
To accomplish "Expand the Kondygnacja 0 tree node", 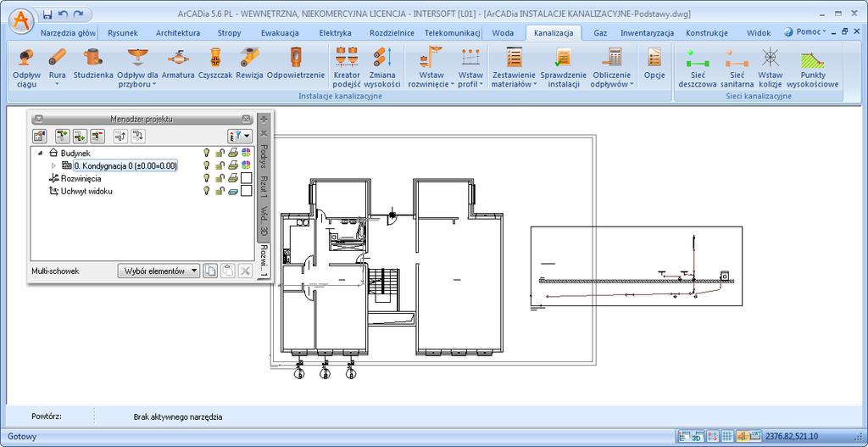I will (53, 165).
